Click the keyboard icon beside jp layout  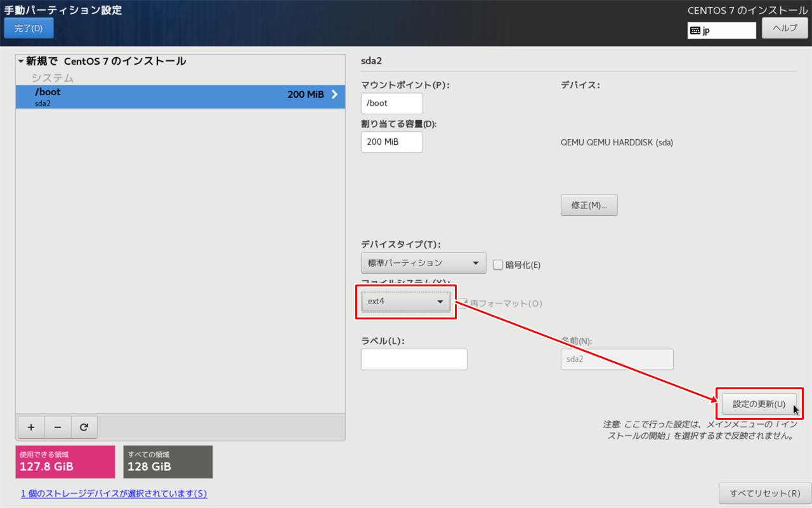(x=696, y=30)
